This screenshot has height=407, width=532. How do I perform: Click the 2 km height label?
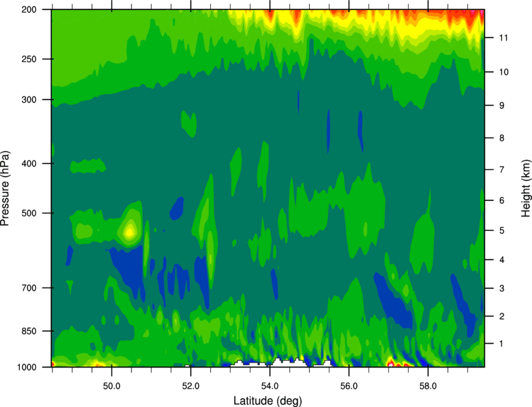[x=502, y=316]
